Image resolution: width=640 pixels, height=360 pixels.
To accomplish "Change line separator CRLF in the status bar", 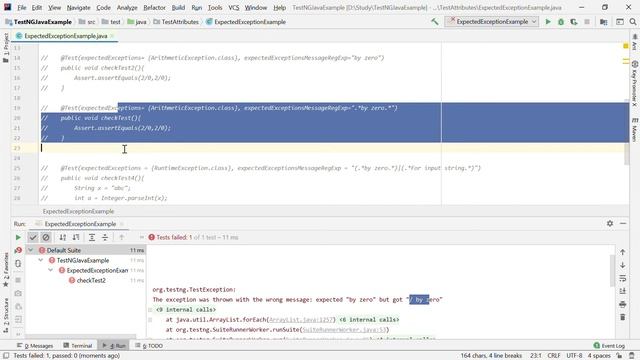I will pos(554,356).
